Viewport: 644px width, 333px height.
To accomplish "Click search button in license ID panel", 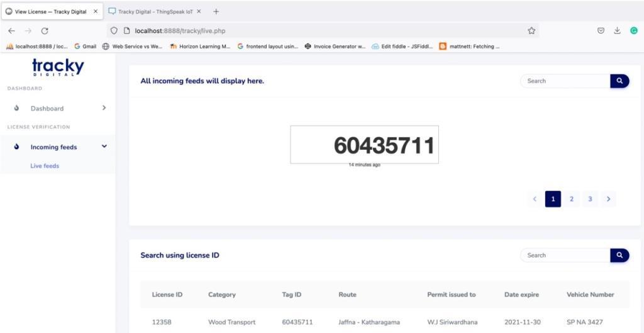I will [x=619, y=256].
